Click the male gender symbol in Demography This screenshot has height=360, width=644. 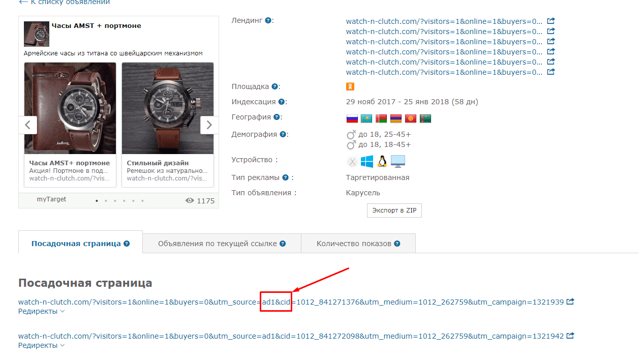(x=351, y=144)
